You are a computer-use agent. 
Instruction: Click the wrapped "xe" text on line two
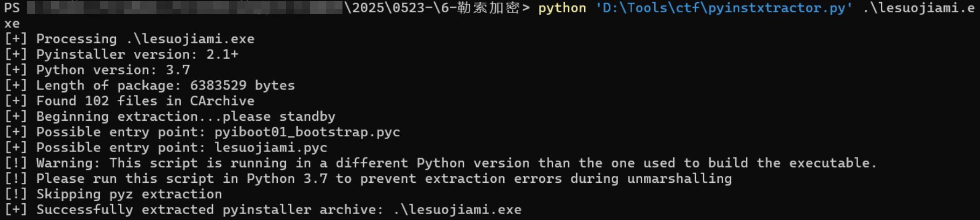point(12,24)
